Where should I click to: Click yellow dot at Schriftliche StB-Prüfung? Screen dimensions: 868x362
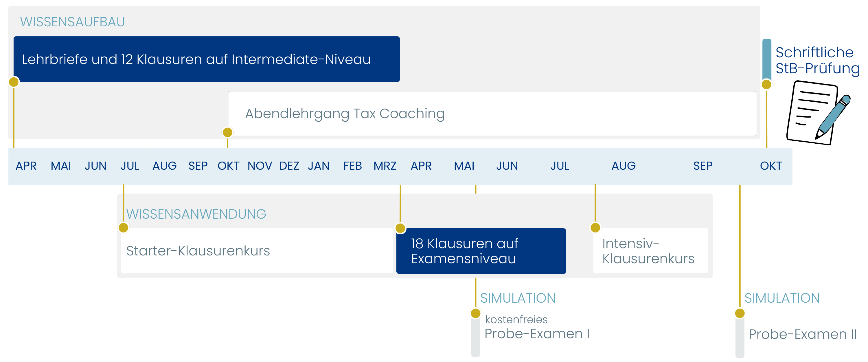point(766,84)
